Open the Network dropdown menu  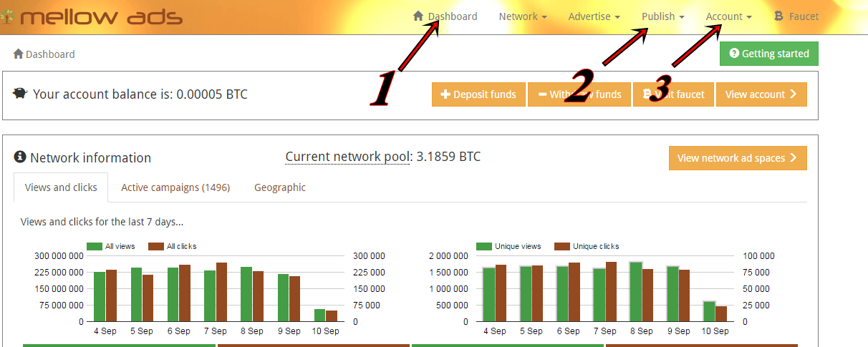(523, 16)
